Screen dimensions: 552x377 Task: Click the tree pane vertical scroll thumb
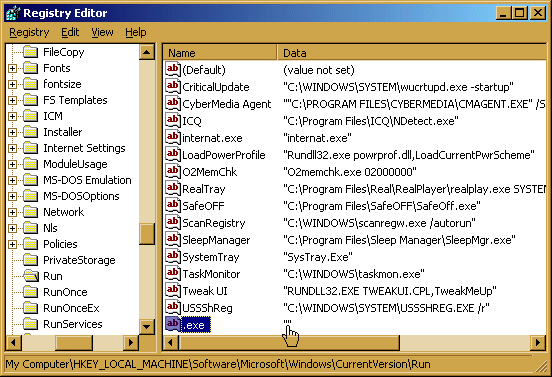(146, 234)
